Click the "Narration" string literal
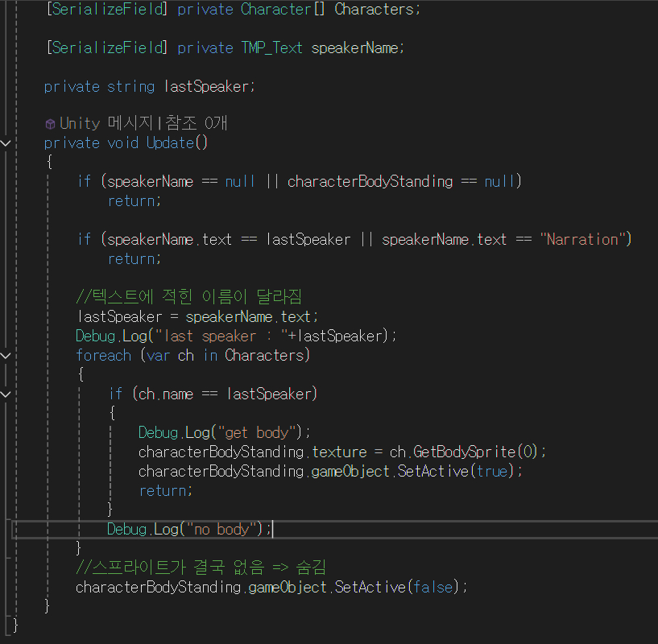This screenshot has height=644, width=658. 584,240
